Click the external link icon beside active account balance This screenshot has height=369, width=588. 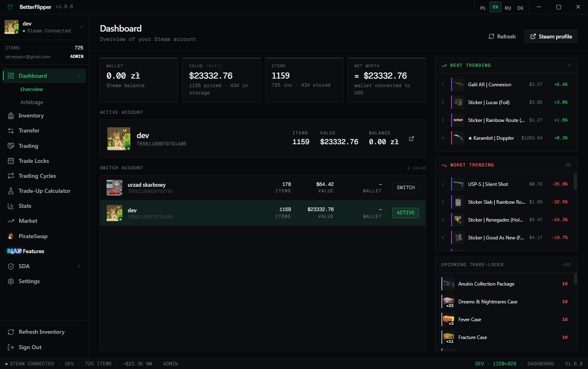point(411,139)
